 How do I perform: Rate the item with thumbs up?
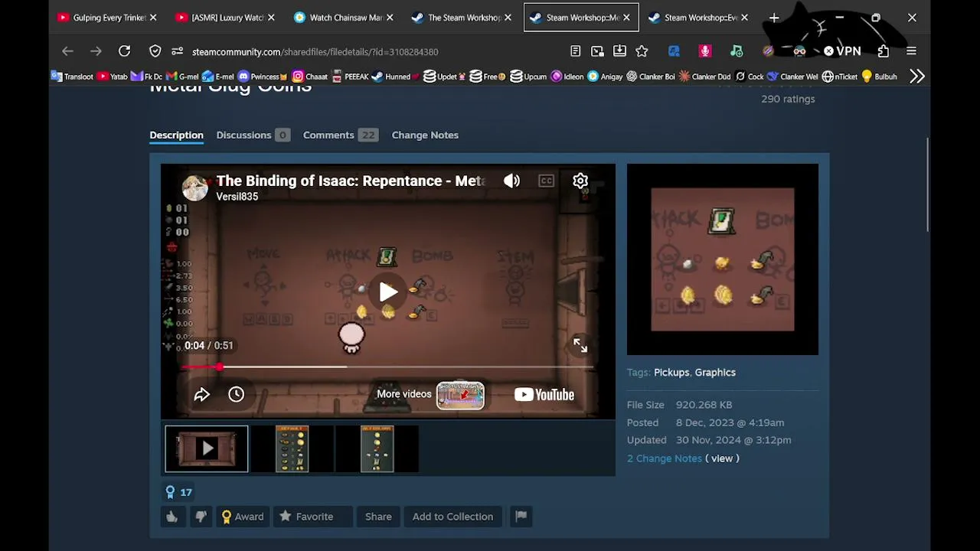(x=172, y=517)
